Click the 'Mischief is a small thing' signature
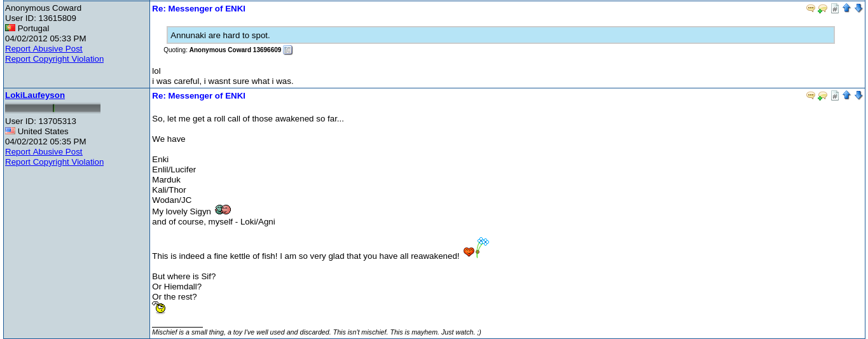This screenshot has width=868, height=339. pos(317,332)
